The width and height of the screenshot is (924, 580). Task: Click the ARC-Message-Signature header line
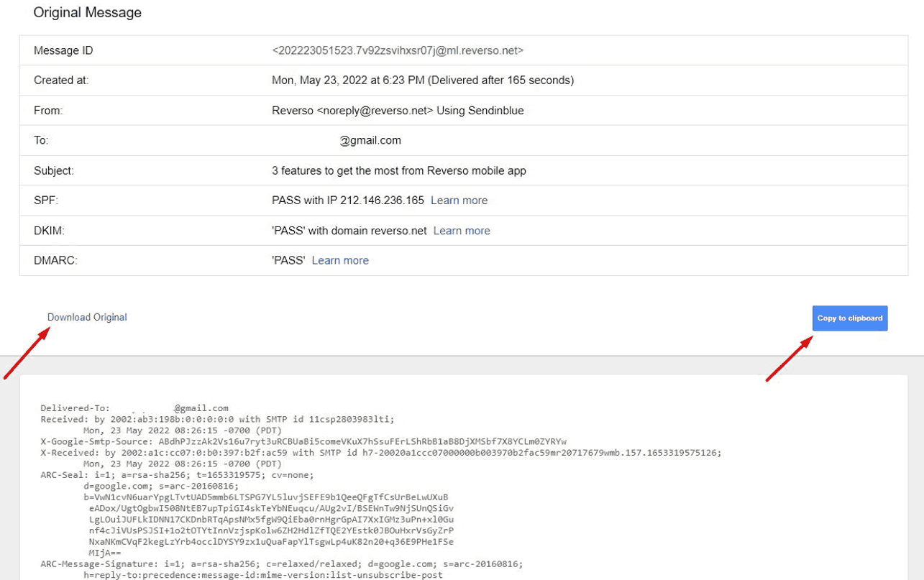pos(282,564)
